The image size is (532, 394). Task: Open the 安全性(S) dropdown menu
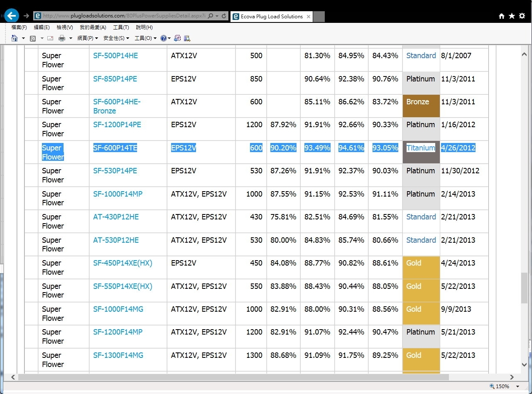(x=116, y=38)
